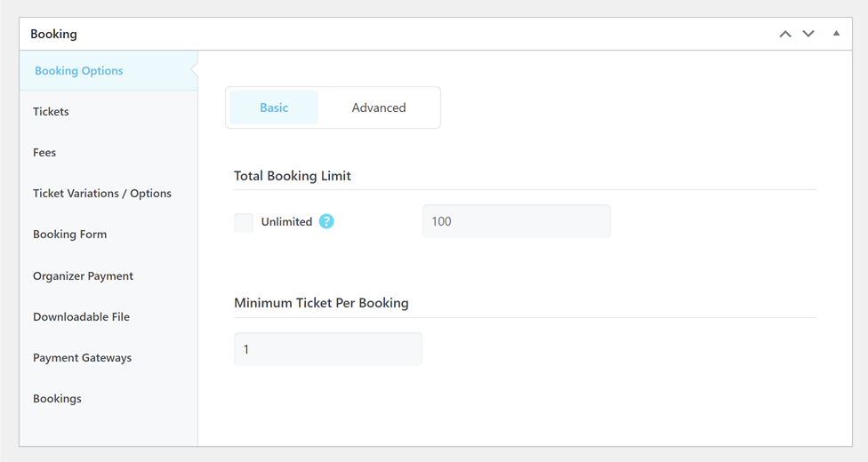Click the Unlimited help question mark icon
This screenshot has width=868, height=462.
(x=326, y=221)
